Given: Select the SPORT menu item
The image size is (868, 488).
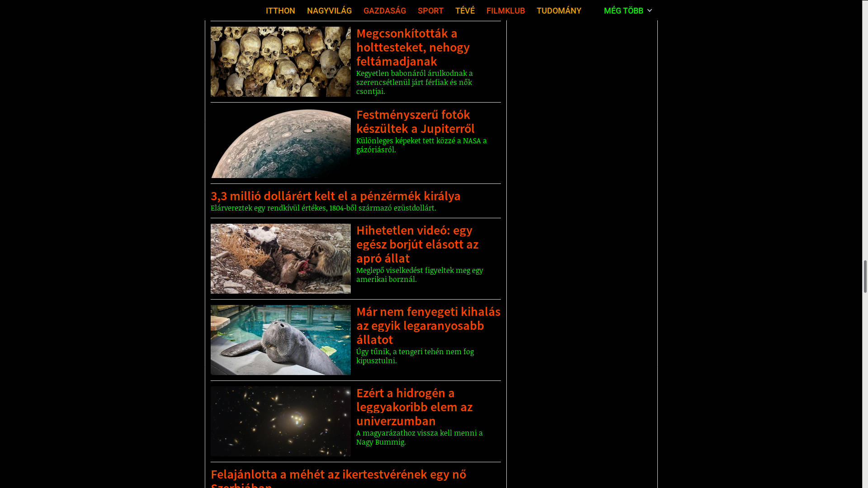Looking at the screenshot, I should tap(430, 10).
